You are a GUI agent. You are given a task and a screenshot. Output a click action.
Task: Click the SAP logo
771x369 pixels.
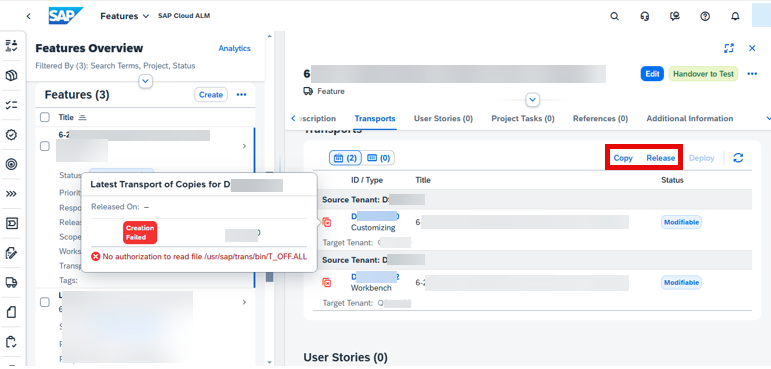tap(66, 16)
